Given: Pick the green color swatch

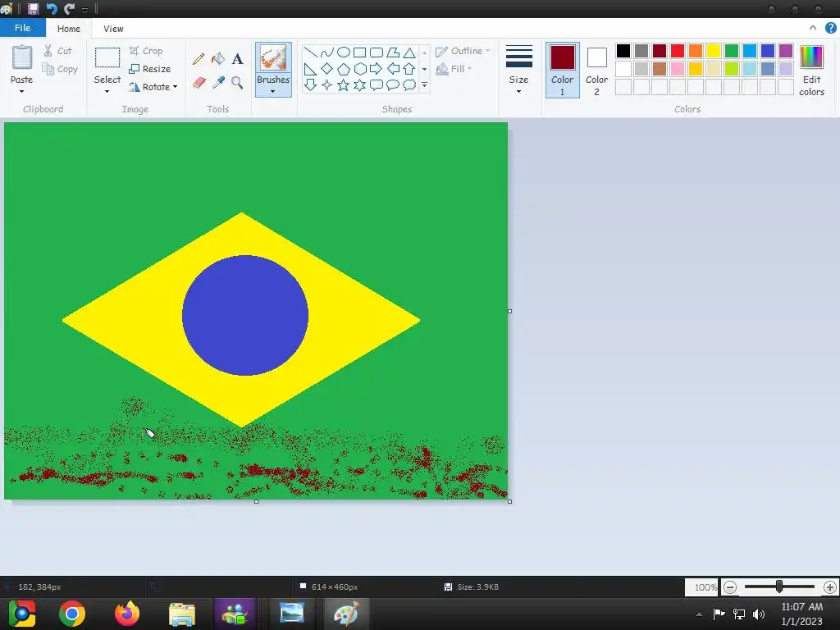Looking at the screenshot, I should tap(731, 51).
